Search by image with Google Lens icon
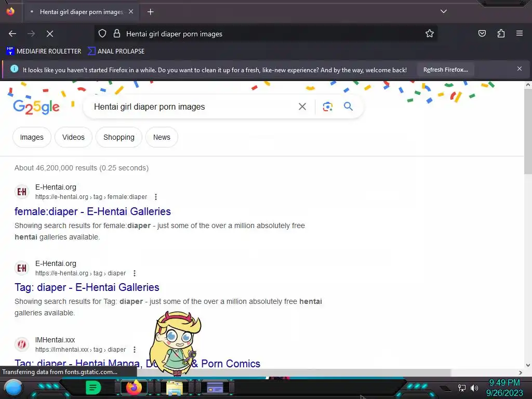 pyautogui.click(x=327, y=107)
